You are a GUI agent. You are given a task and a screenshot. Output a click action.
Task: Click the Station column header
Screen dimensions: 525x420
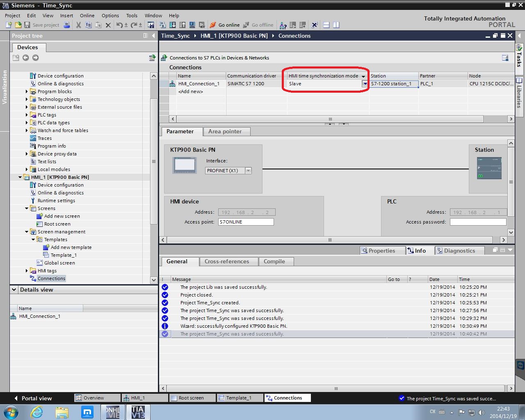(x=394, y=76)
